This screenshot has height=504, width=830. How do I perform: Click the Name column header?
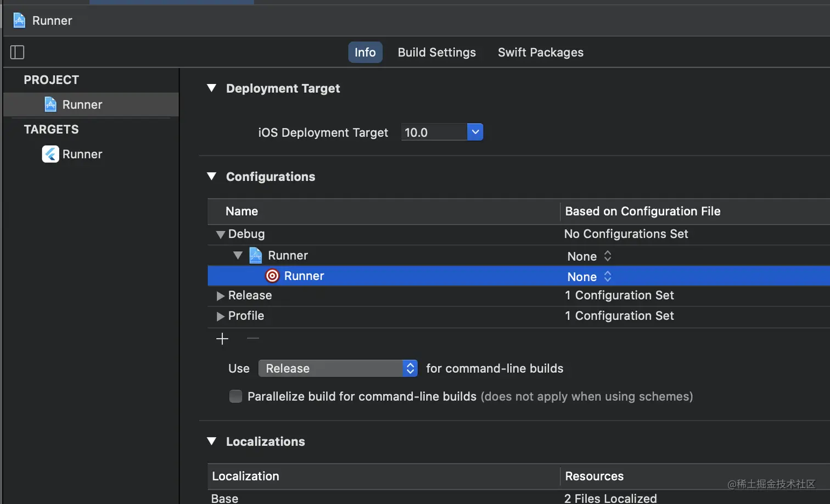(x=383, y=211)
